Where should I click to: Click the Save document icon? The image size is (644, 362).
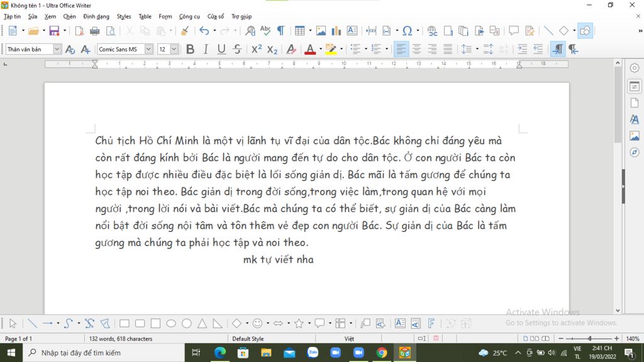coord(54,31)
